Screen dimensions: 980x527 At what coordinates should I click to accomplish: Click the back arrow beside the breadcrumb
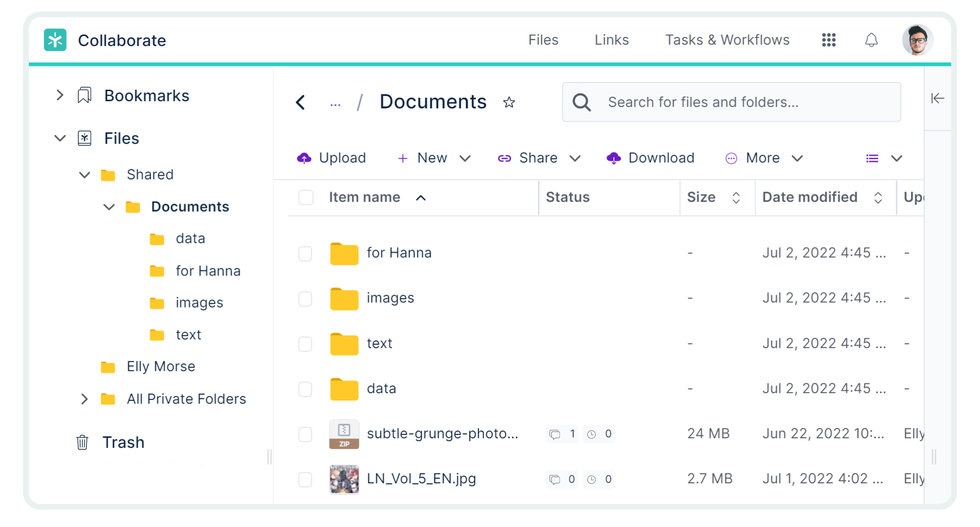301,102
